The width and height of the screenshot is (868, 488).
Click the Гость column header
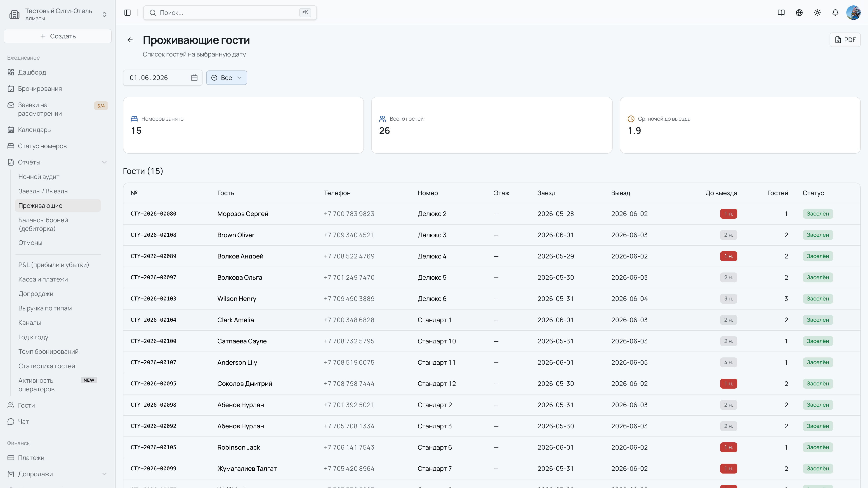coord(226,193)
